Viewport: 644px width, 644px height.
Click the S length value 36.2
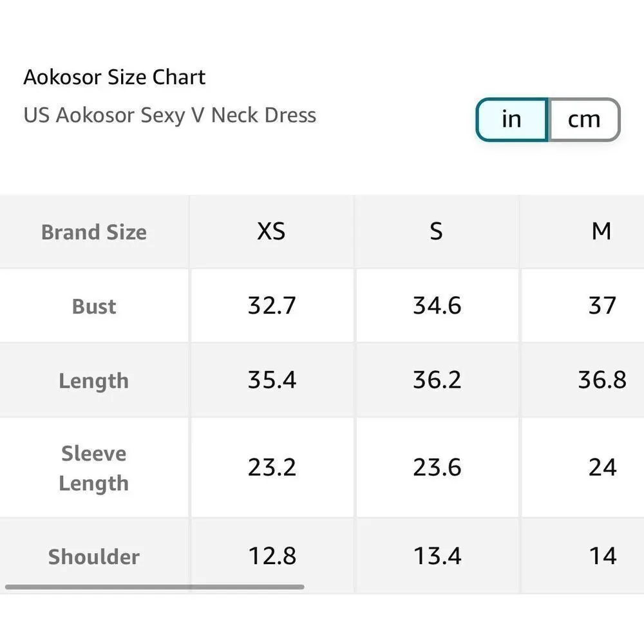436,381
